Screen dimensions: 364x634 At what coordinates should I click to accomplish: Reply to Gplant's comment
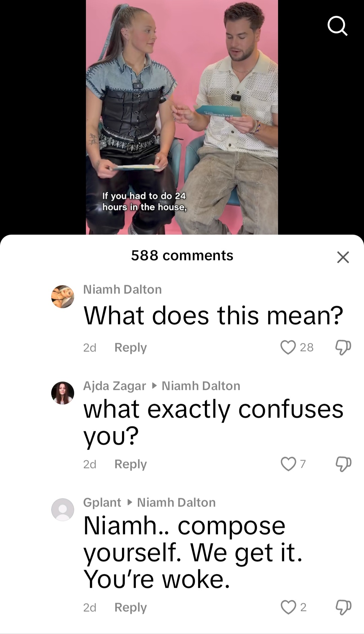click(x=130, y=607)
